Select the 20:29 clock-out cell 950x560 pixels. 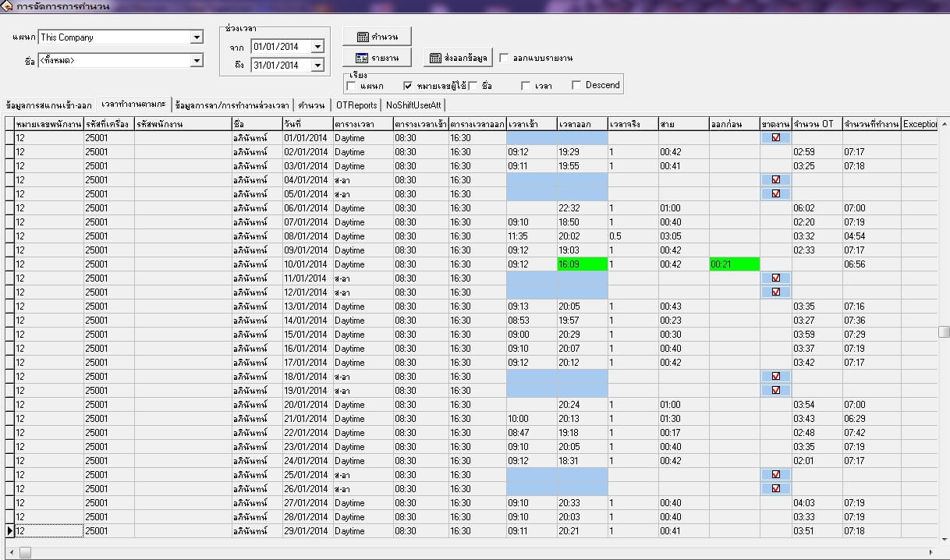pyautogui.click(x=582, y=335)
